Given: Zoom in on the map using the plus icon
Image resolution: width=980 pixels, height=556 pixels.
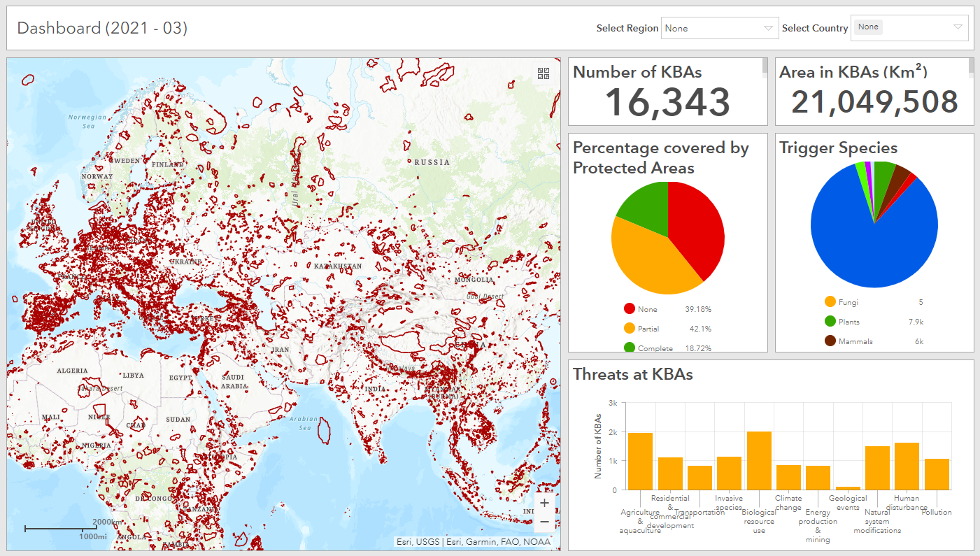Looking at the screenshot, I should (544, 502).
